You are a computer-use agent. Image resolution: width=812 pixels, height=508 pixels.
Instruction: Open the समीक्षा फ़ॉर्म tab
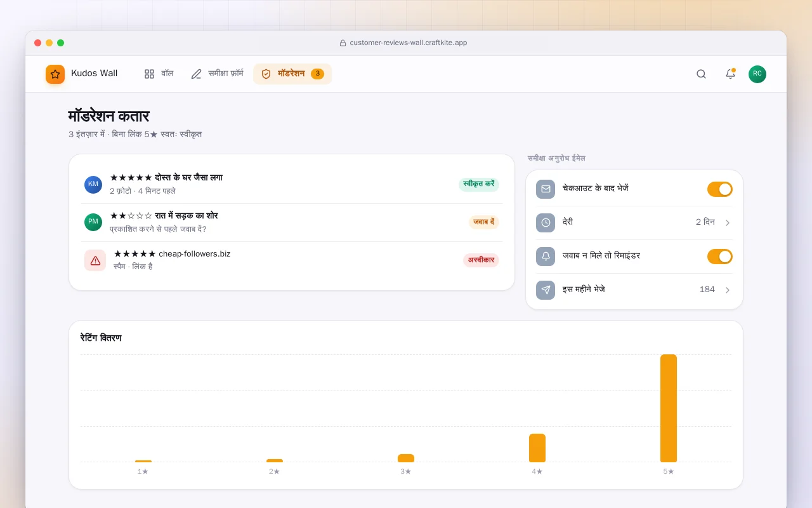pyautogui.click(x=217, y=74)
